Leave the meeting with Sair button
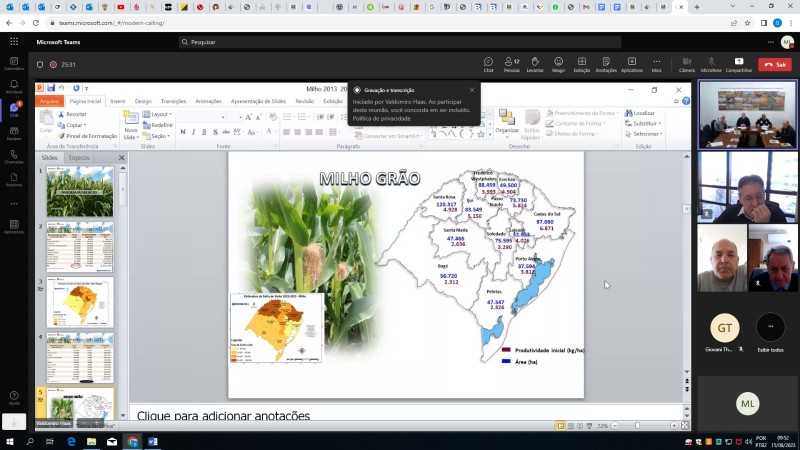 coord(774,64)
